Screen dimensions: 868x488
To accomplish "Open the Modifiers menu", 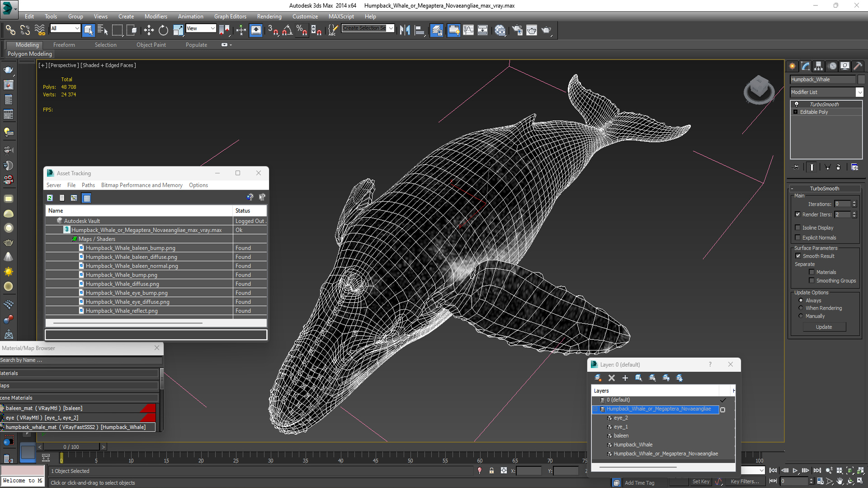I will coord(156,16).
